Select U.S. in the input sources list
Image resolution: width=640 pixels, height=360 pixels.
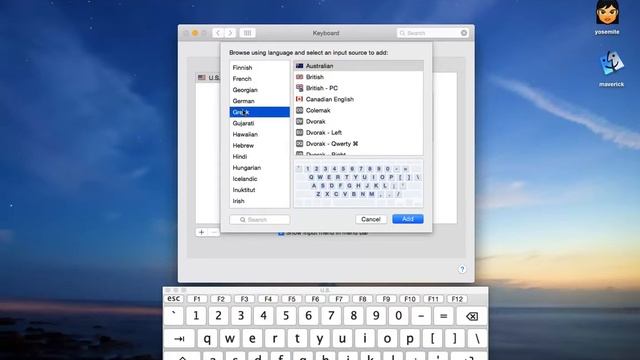click(x=209, y=78)
